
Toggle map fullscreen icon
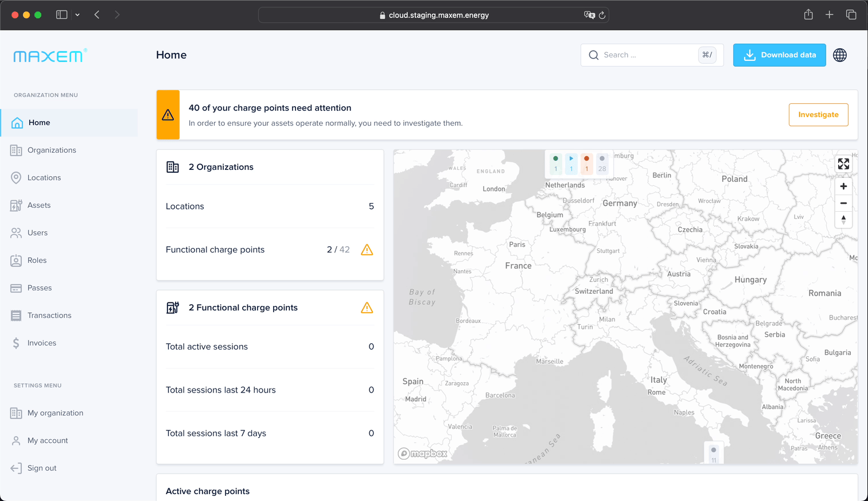843,164
